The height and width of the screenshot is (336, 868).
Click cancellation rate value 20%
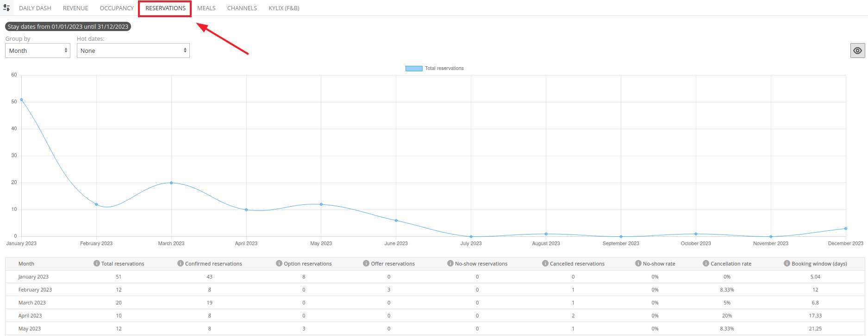pyautogui.click(x=727, y=316)
